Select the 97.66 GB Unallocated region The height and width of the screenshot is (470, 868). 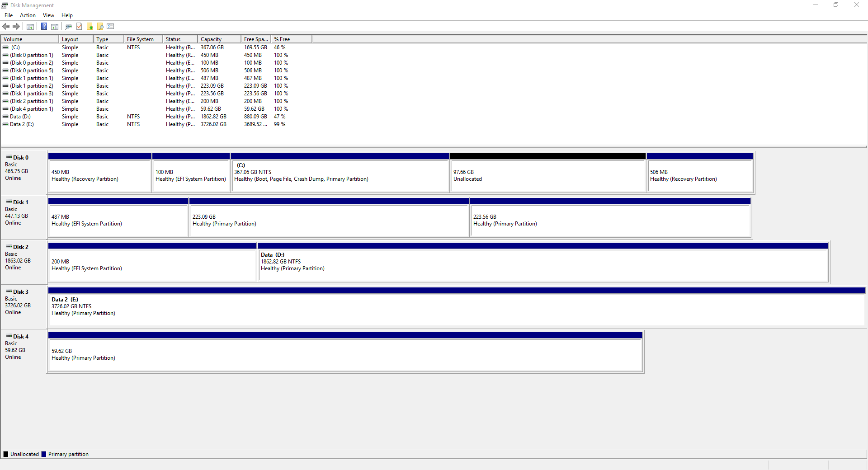(x=547, y=175)
